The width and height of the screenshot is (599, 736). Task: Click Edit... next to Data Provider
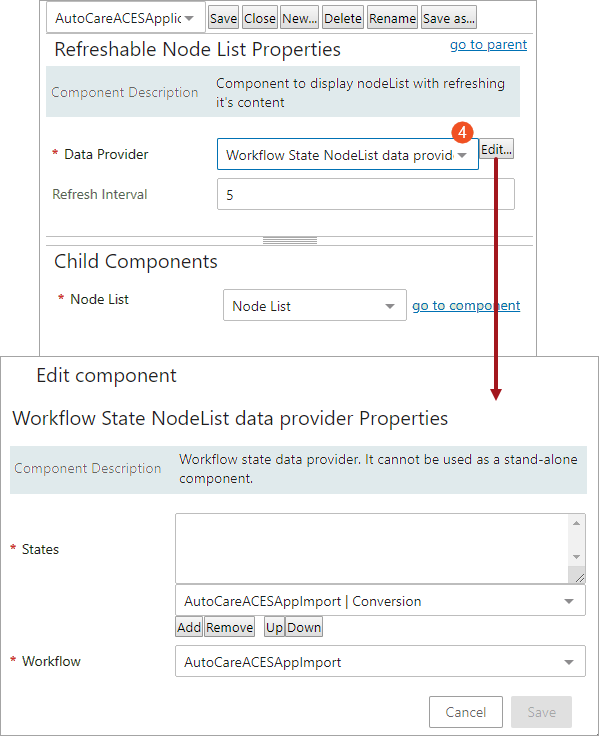(496, 149)
